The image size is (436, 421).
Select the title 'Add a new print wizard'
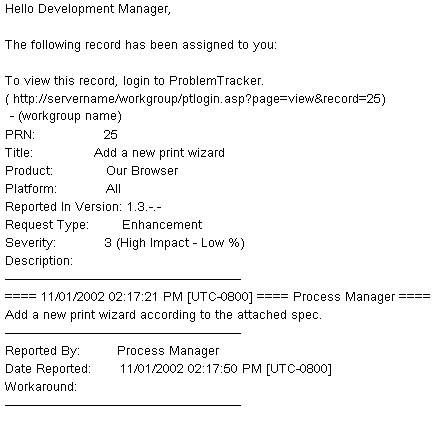pyautogui.click(x=159, y=153)
